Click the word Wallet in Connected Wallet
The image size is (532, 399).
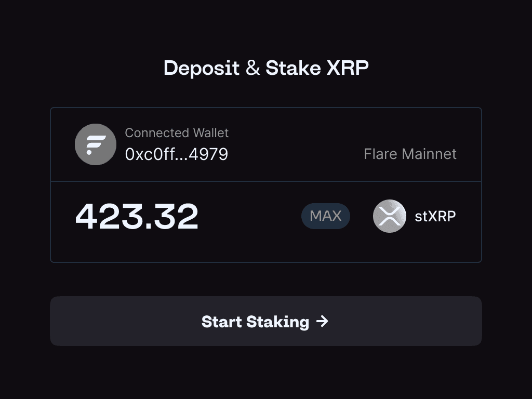click(211, 133)
